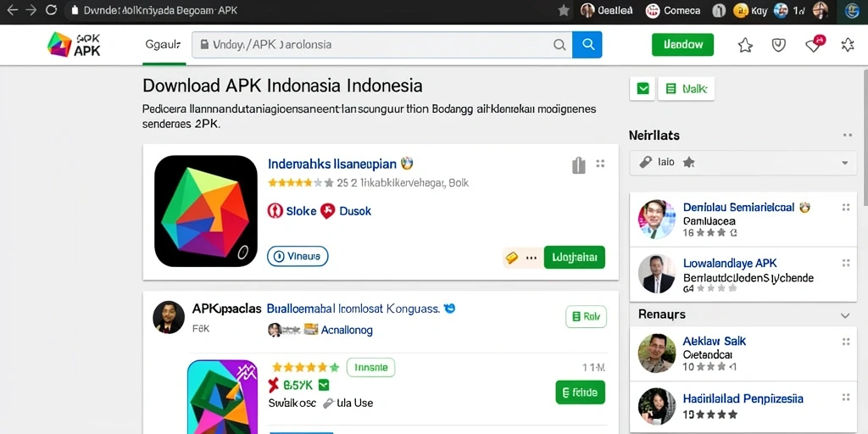Open grid options for Deniolau Semiarielcoal row
The image size is (868, 434).
pyautogui.click(x=845, y=208)
